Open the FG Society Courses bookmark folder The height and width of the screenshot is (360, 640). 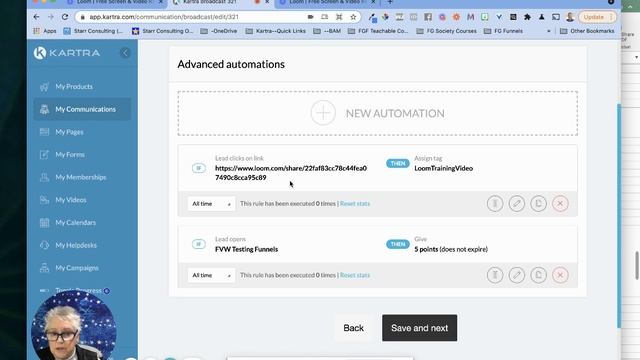click(x=447, y=31)
